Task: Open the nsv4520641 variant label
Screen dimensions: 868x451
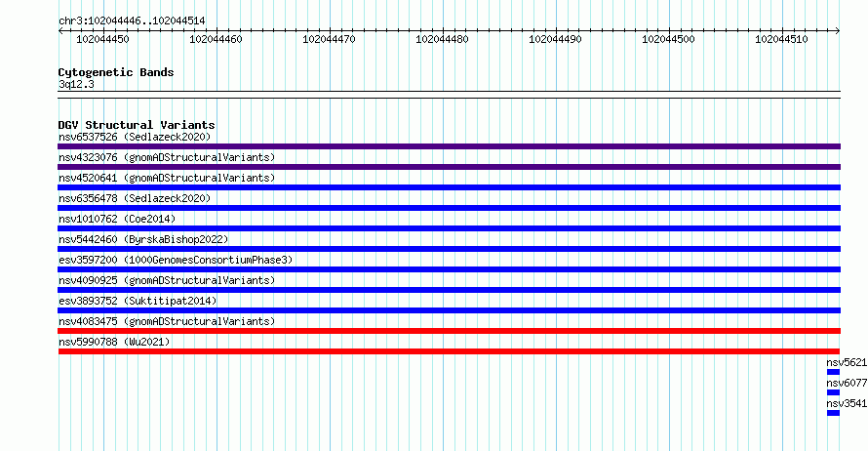Action: pos(167,178)
